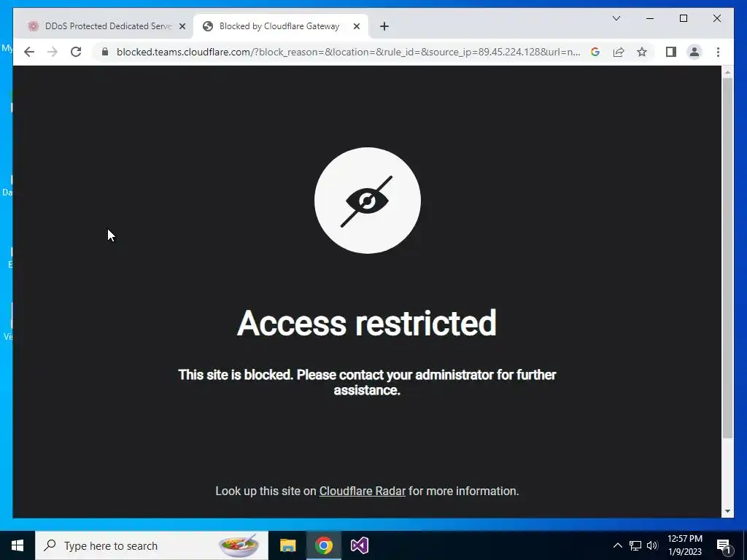Bookmark this page with the star icon

click(x=642, y=52)
